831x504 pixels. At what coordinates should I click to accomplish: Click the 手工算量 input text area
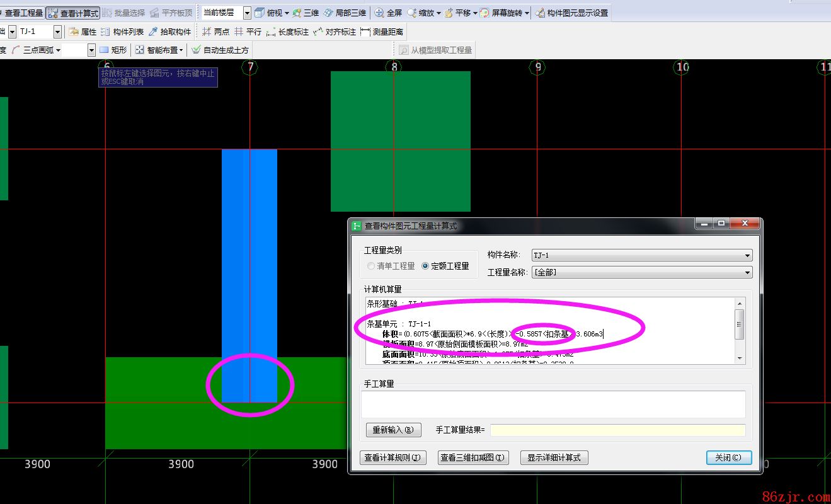(553, 404)
